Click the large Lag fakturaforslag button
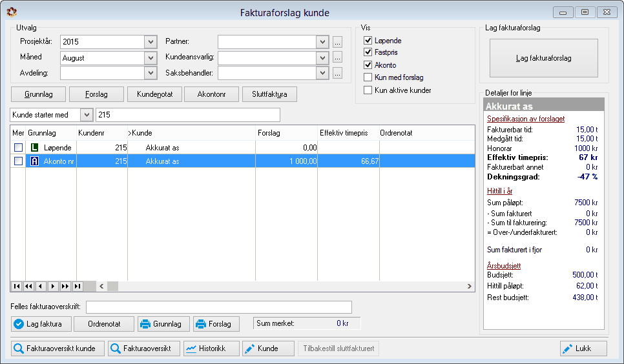The width and height of the screenshot is (624, 364). 544,58
